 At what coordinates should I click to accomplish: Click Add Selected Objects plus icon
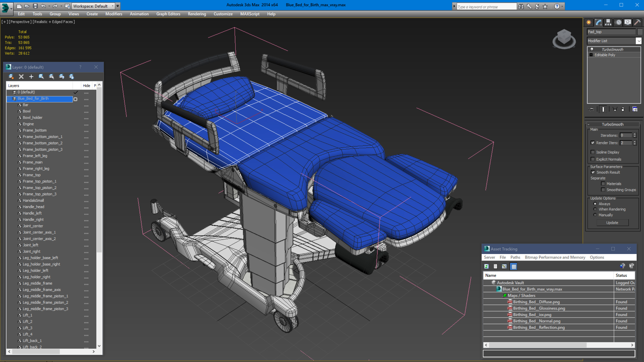31,76
